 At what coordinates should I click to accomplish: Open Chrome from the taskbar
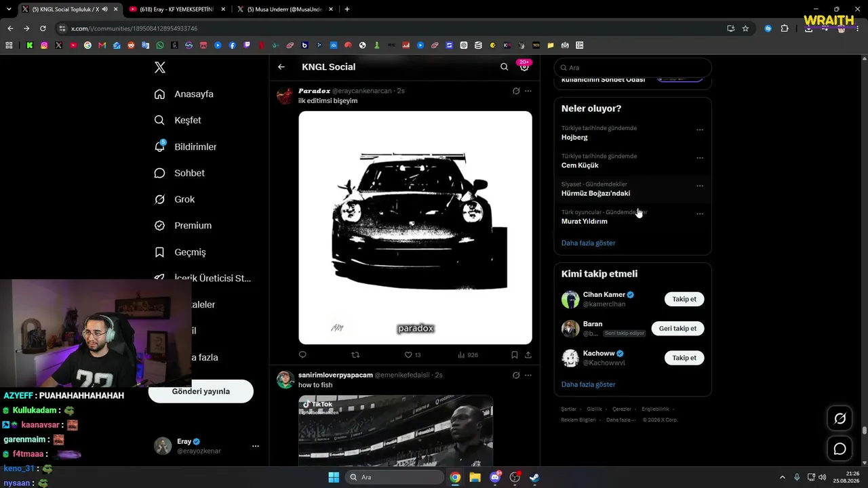click(455, 477)
